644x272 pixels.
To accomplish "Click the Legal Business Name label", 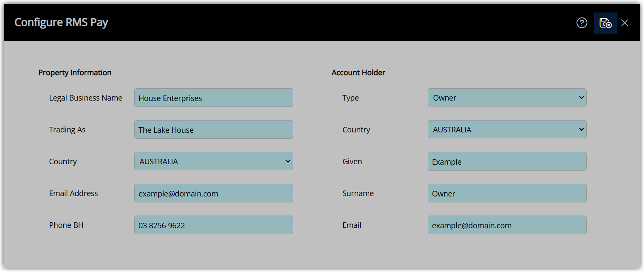I will (86, 98).
